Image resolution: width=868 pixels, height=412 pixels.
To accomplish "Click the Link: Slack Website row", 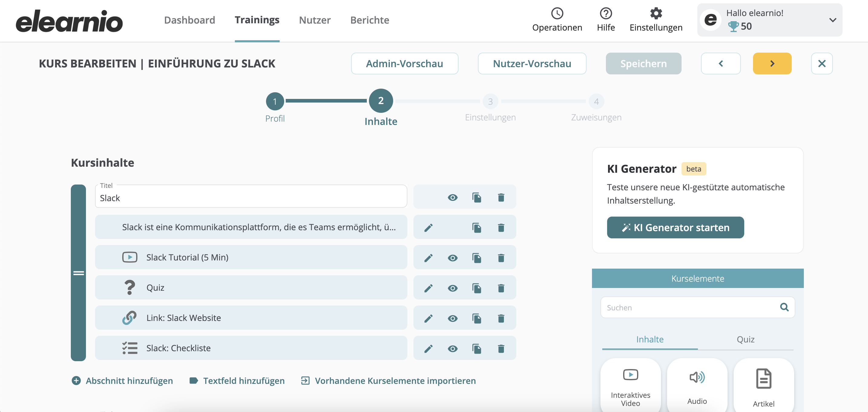I will pos(251,318).
